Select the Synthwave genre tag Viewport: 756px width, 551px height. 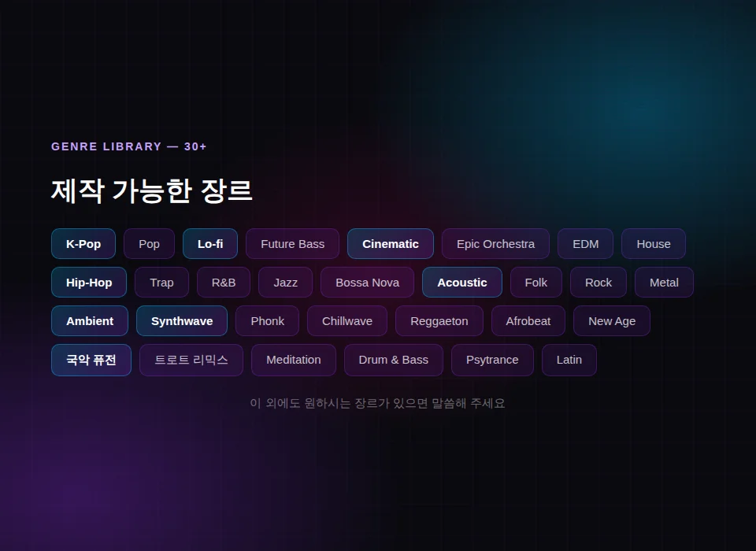pyautogui.click(x=182, y=321)
